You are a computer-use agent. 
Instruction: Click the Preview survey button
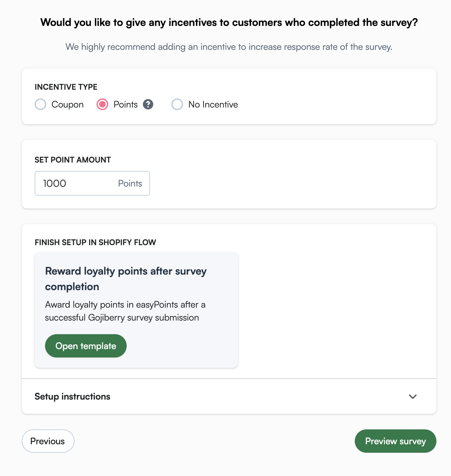[396, 441]
